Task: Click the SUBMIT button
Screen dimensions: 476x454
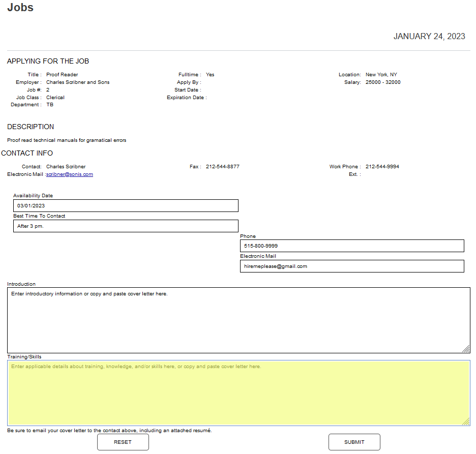Action: coord(354,442)
